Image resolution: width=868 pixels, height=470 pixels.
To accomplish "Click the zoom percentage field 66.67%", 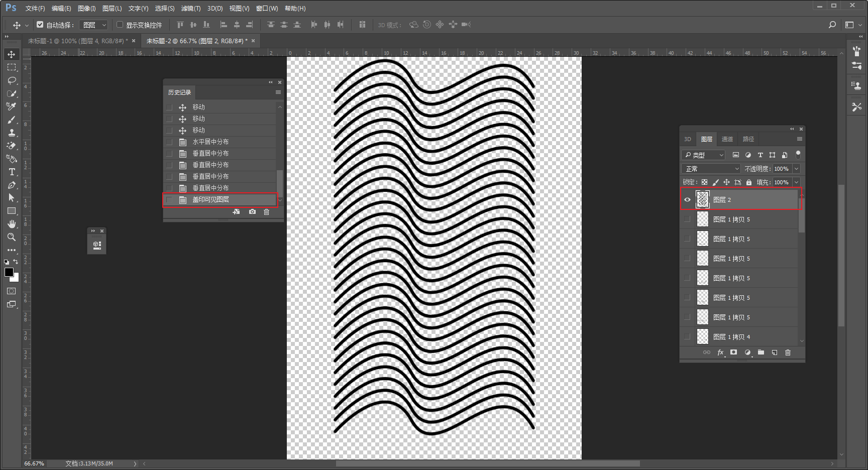I will [x=34, y=463].
